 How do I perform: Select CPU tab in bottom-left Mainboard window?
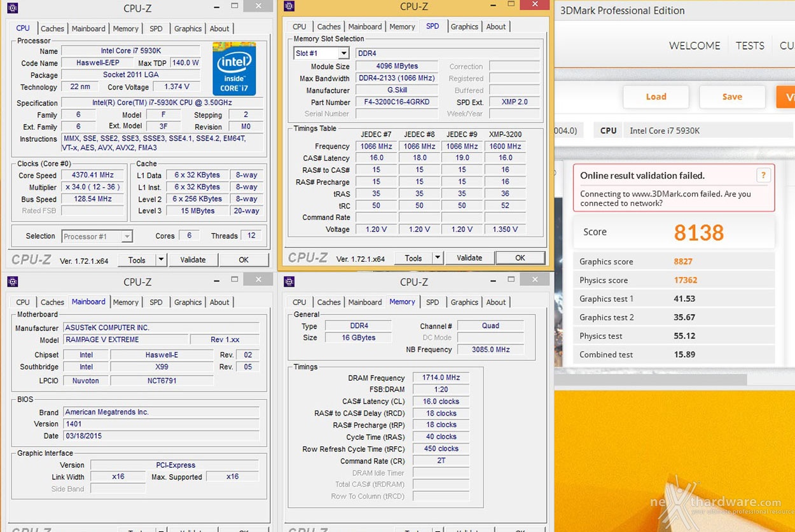23,303
